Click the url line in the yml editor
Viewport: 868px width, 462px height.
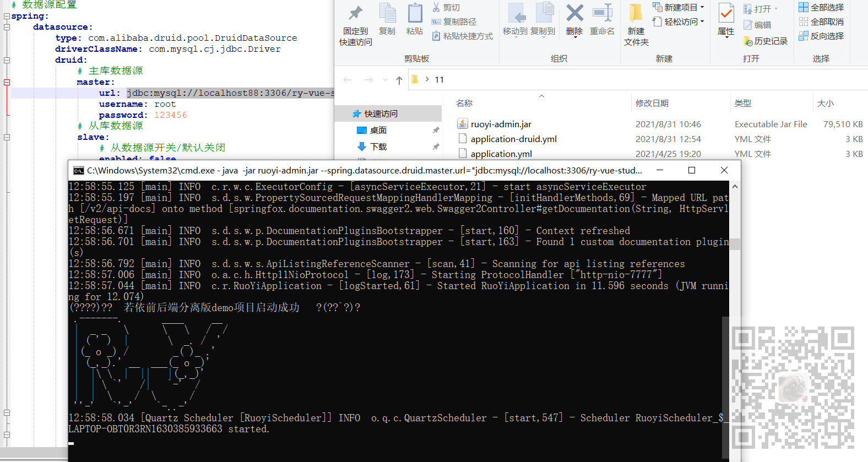[172, 93]
